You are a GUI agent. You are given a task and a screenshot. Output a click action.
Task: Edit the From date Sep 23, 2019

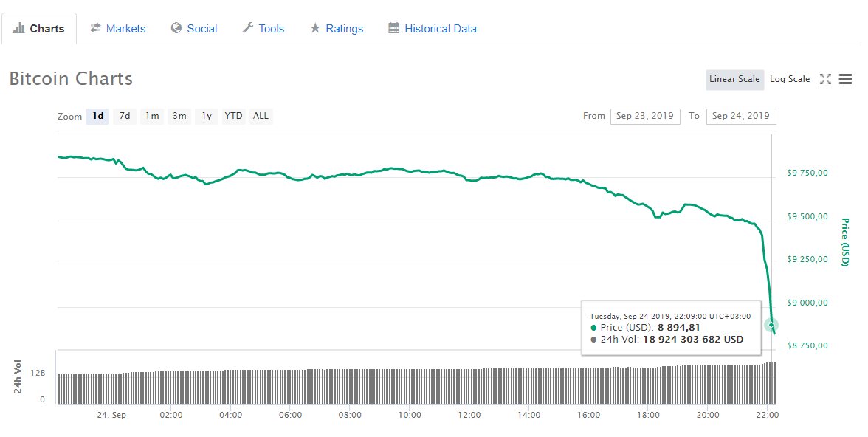coord(645,117)
